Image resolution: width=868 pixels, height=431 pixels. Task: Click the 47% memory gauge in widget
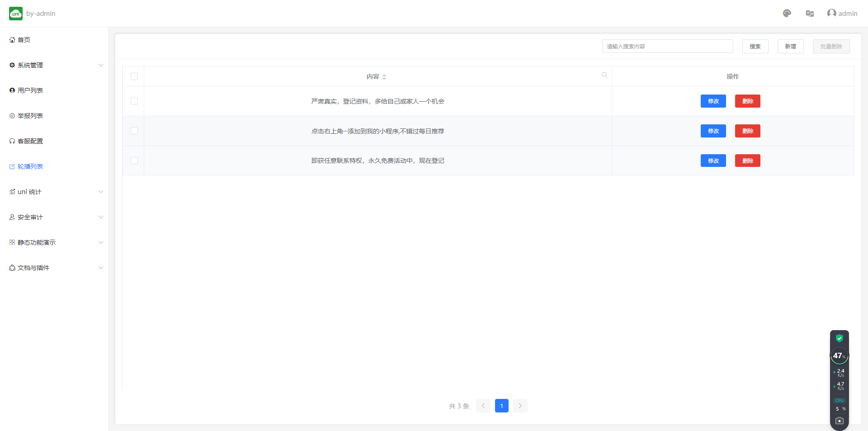pos(840,356)
